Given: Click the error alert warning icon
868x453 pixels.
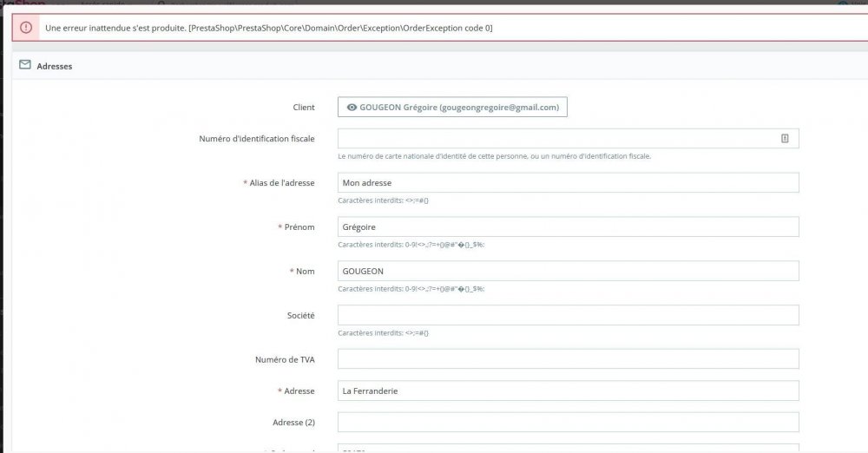Looking at the screenshot, I should pyautogui.click(x=26, y=28).
